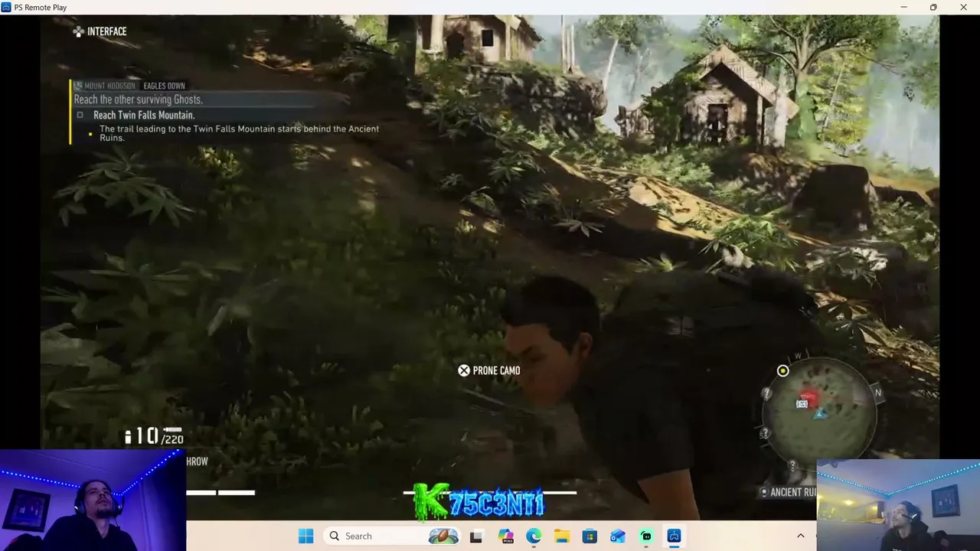This screenshot has width=980, height=551.
Task: Click the yellow objective marker on minimap
Action: point(782,371)
